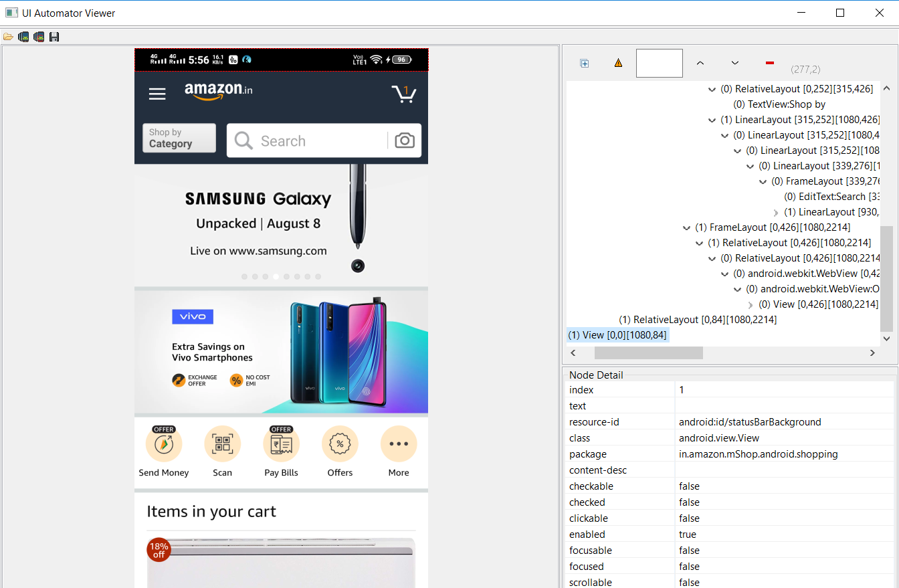Click the Expand All plus icon above tree

tap(584, 63)
